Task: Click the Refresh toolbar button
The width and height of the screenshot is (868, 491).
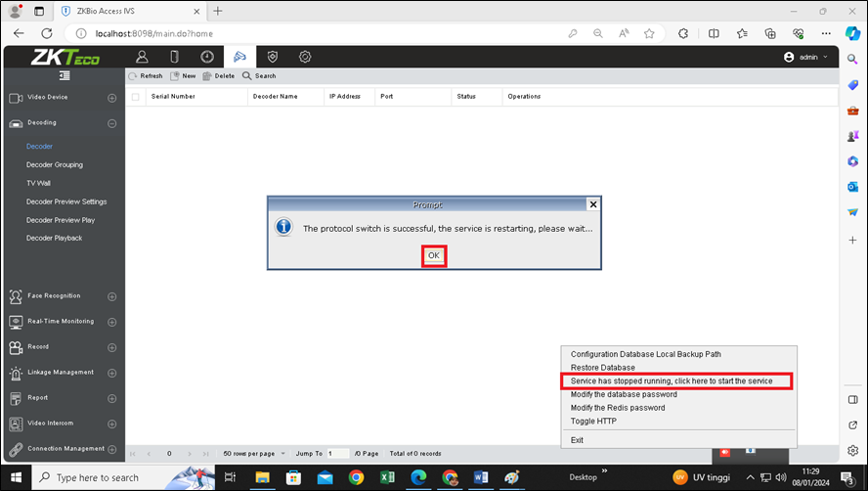Action: 146,75
